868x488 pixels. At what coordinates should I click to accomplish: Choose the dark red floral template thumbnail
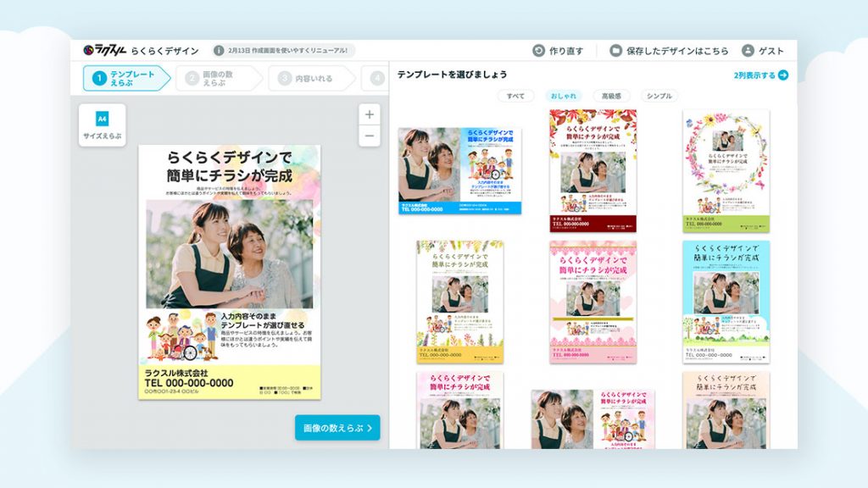[593, 170]
